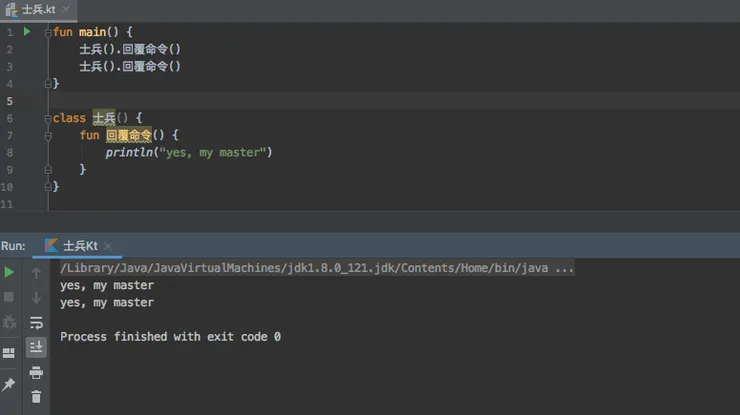Toggle soft-wrap in the run console
The height and width of the screenshot is (415, 740).
tap(36, 323)
